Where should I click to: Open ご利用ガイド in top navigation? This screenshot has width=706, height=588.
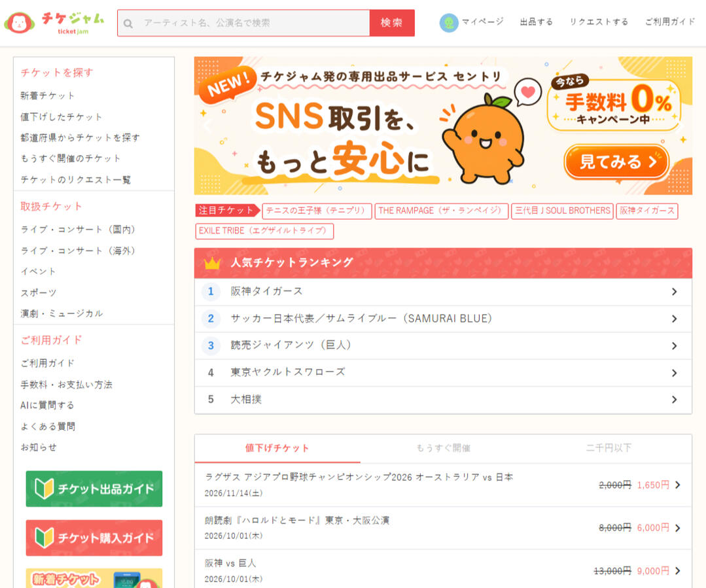point(670,22)
